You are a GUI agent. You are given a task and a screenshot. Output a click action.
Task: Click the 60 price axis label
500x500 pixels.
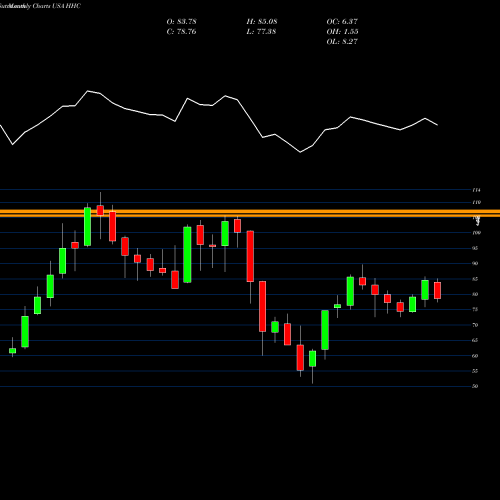tap(475, 356)
